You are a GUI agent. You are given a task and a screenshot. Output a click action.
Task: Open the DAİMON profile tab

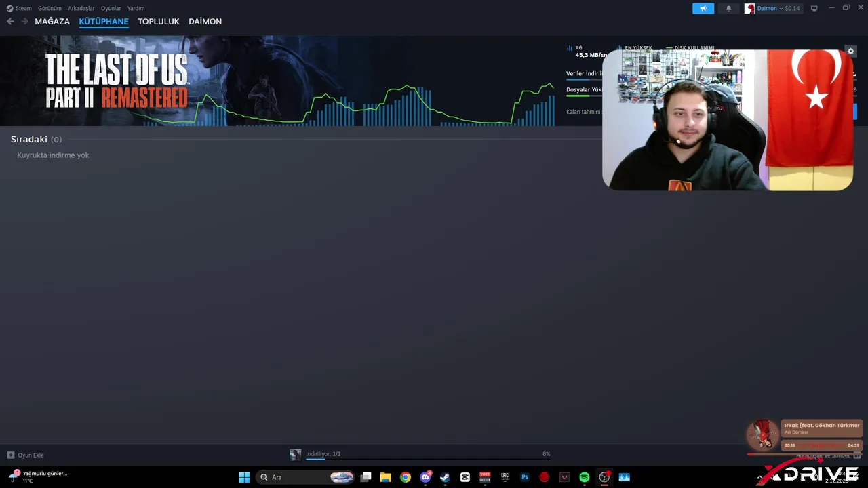(205, 22)
